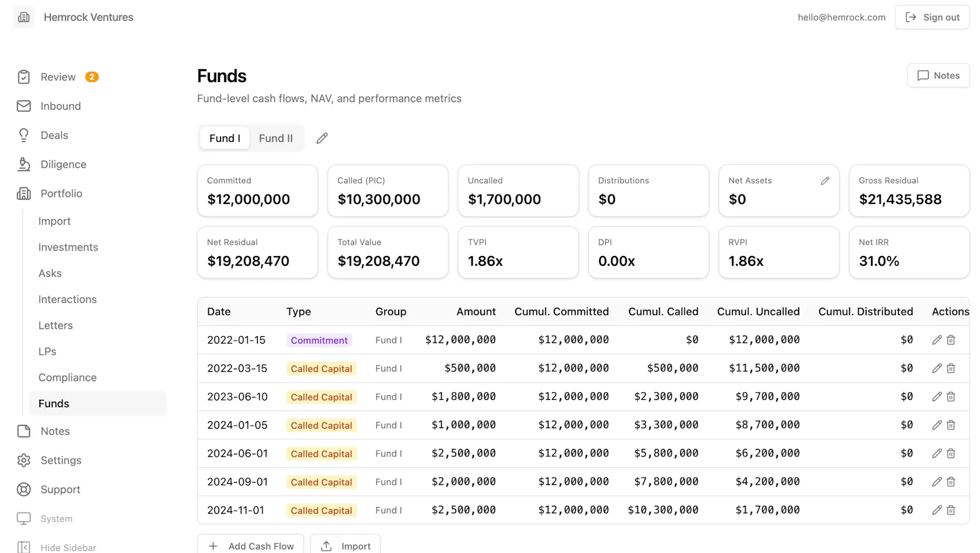Click the Called (PIC) $10,300,000 card
This screenshot has width=980, height=553.
coord(388,190)
